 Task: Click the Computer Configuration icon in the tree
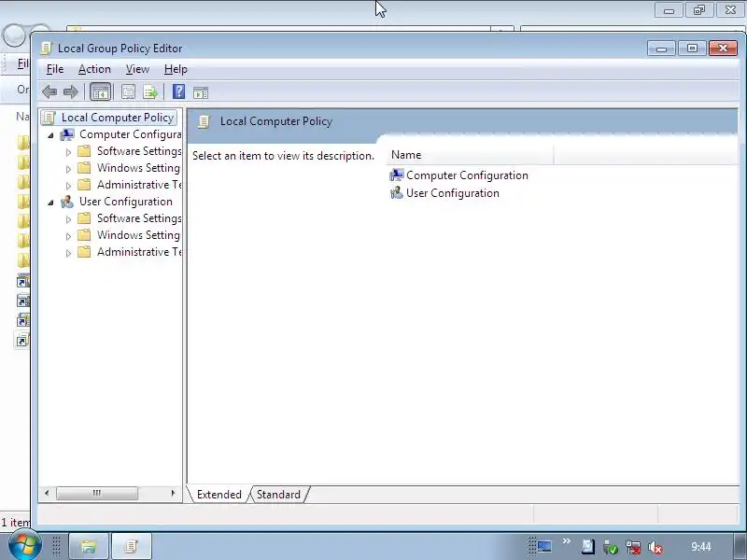(x=67, y=134)
